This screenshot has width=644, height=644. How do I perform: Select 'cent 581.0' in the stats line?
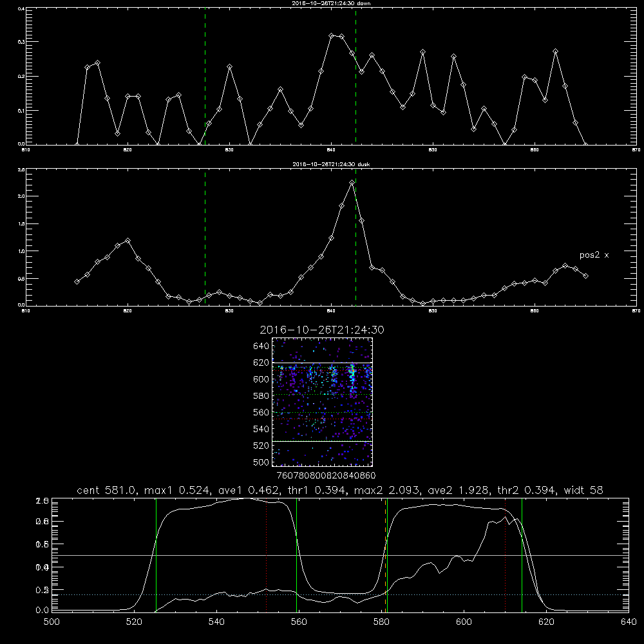coord(105,490)
